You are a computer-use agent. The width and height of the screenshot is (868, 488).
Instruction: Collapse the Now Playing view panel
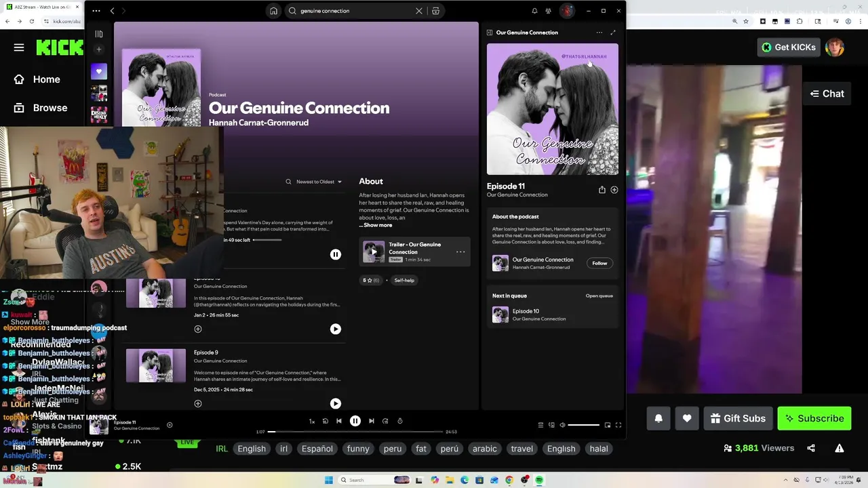coord(490,33)
